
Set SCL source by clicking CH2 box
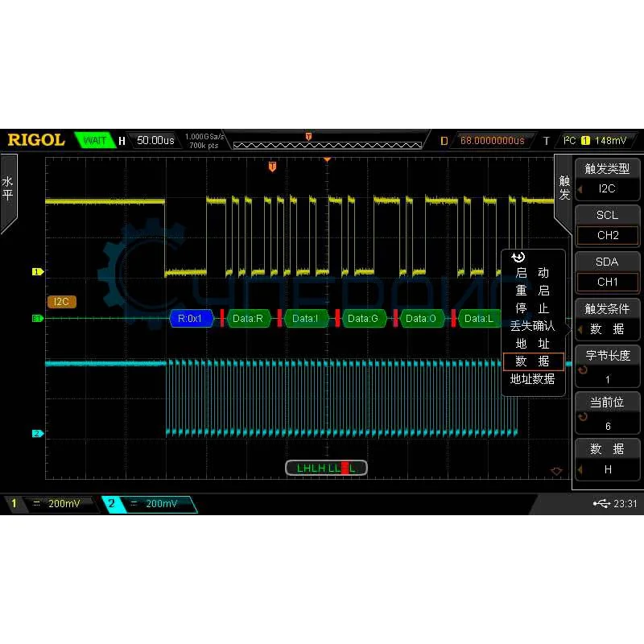607,235
